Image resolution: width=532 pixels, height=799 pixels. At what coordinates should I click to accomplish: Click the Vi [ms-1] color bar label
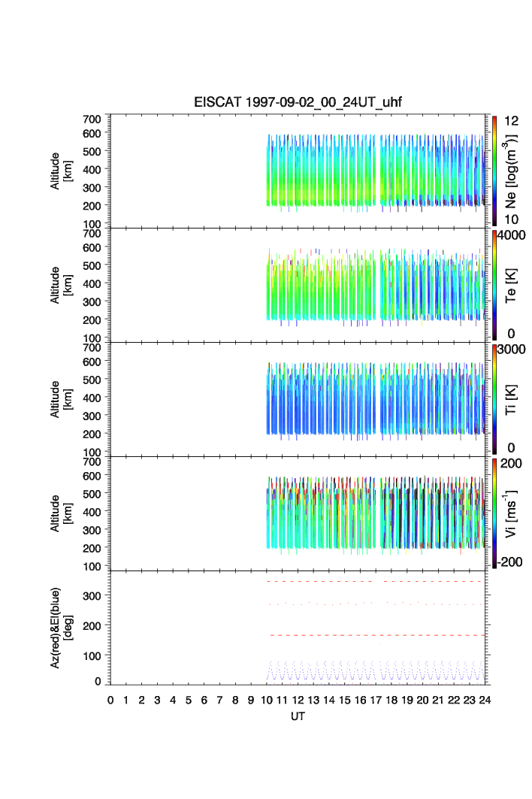511,513
